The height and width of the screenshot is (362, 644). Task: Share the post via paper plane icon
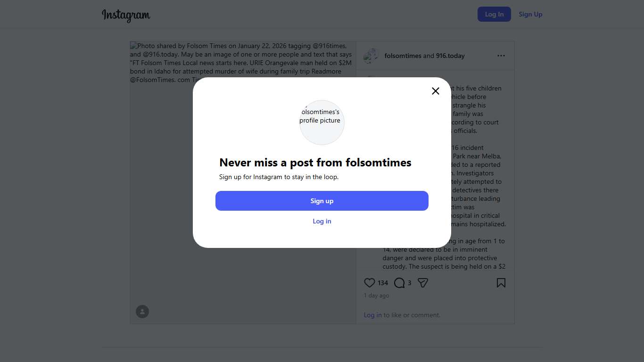tap(423, 283)
